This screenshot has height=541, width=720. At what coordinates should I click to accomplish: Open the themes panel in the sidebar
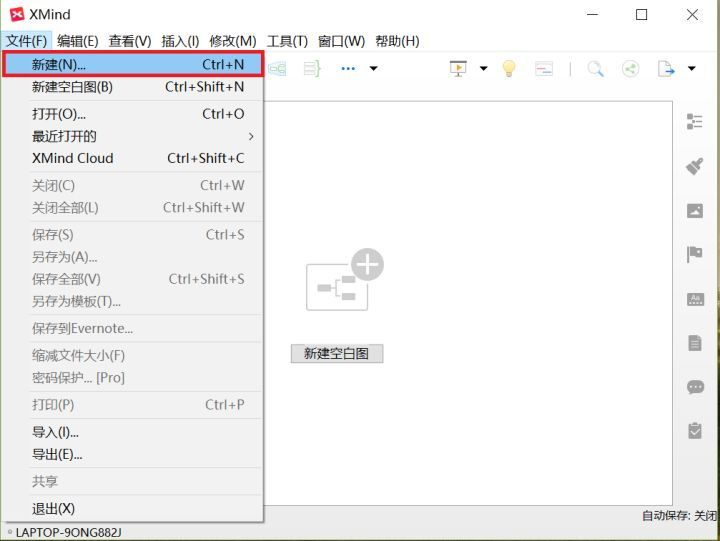coord(695,299)
